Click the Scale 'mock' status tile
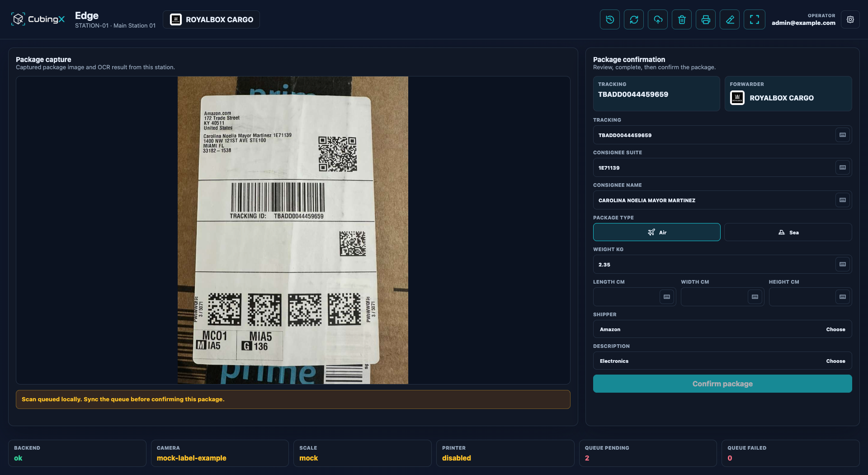 [x=363, y=453]
